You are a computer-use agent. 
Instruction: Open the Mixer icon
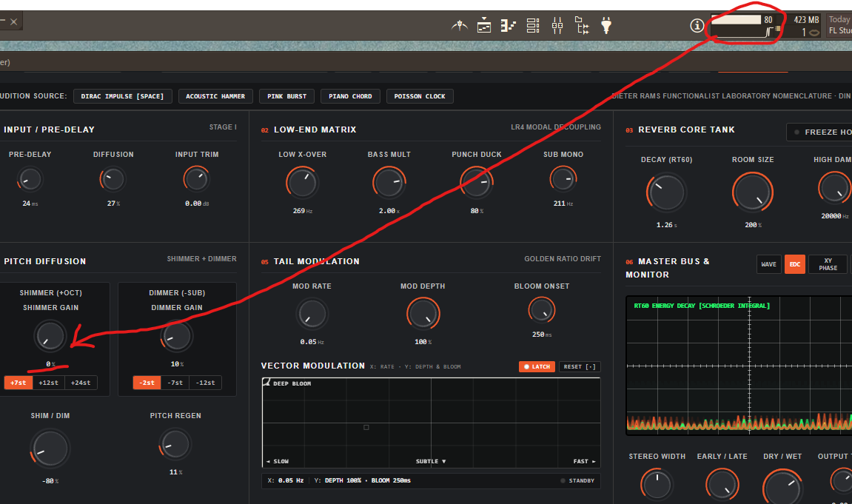pyautogui.click(x=557, y=25)
